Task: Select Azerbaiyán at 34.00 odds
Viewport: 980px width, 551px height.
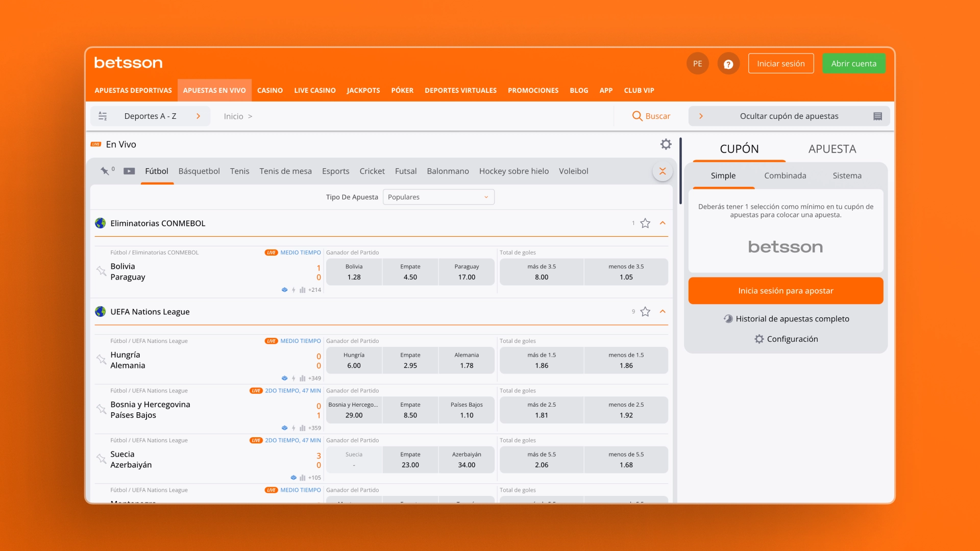Action: pos(467,460)
